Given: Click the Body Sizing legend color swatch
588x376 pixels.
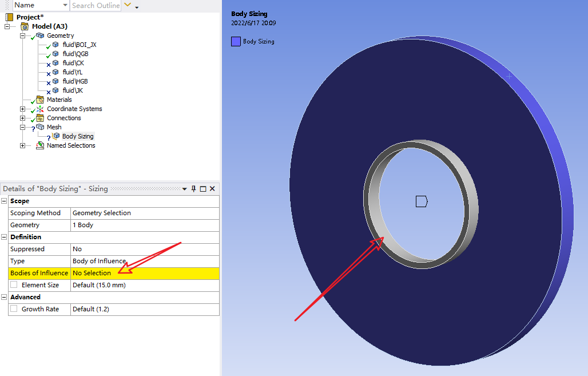Looking at the screenshot, I should click(236, 41).
